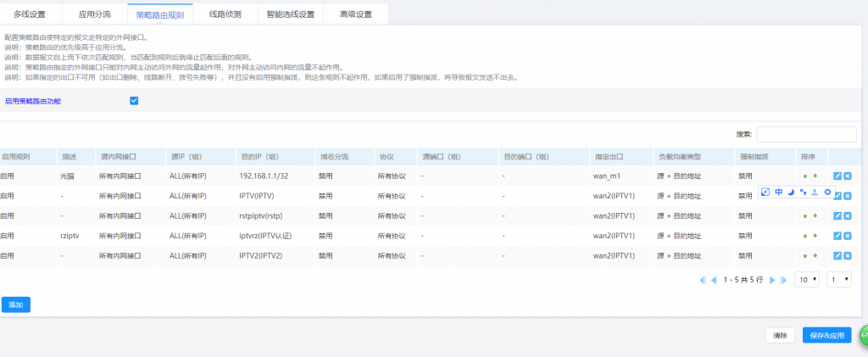Move the rzIptv rule down
This screenshot has height=357, width=868.
(x=815, y=235)
